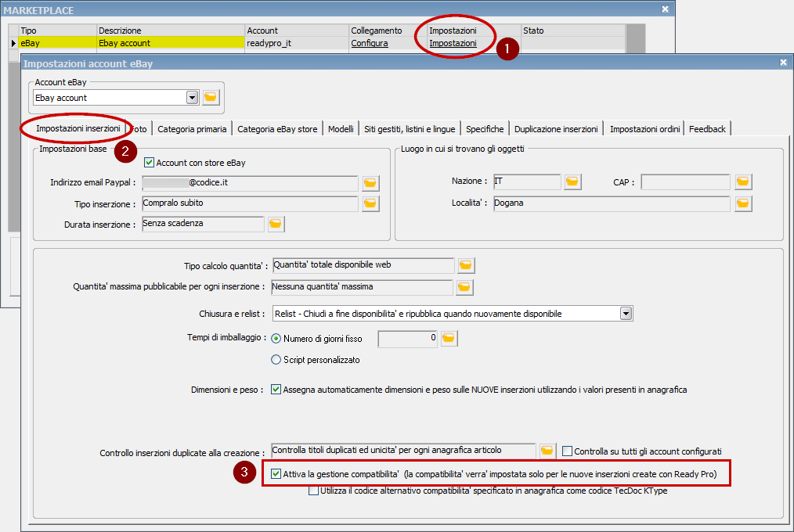Viewport: 794px width, 532px height.
Task: Close the MARKETPLACE window
Action: 666,9
